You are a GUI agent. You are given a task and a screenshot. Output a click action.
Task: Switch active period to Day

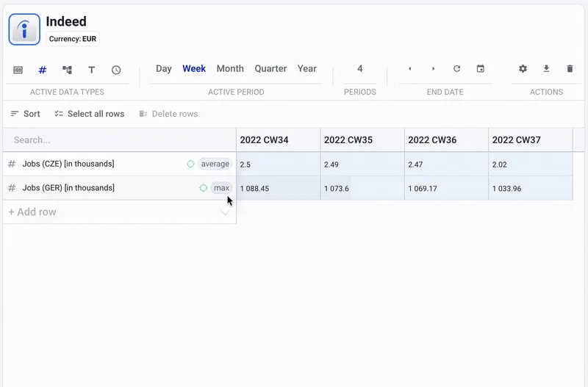tap(164, 68)
